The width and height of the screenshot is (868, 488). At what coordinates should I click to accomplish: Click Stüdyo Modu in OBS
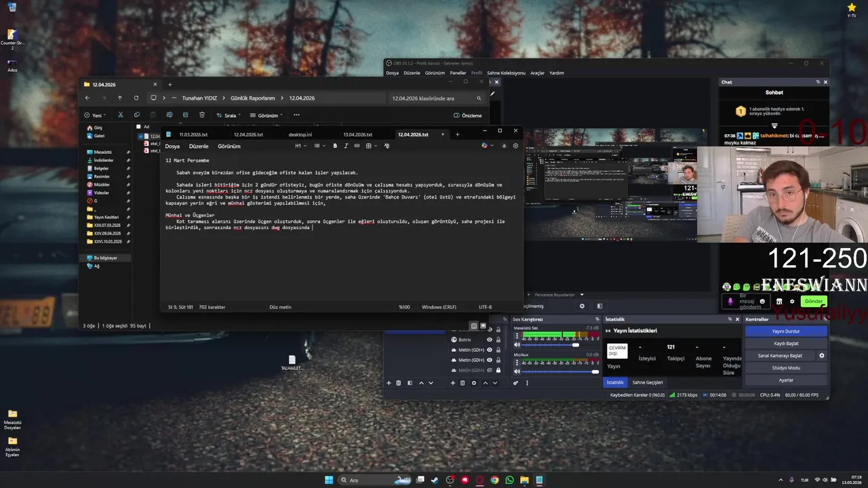pos(786,368)
